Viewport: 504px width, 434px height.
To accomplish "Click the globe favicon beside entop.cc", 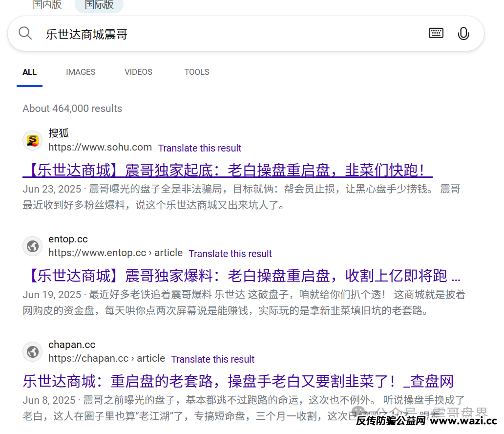I will (32, 246).
